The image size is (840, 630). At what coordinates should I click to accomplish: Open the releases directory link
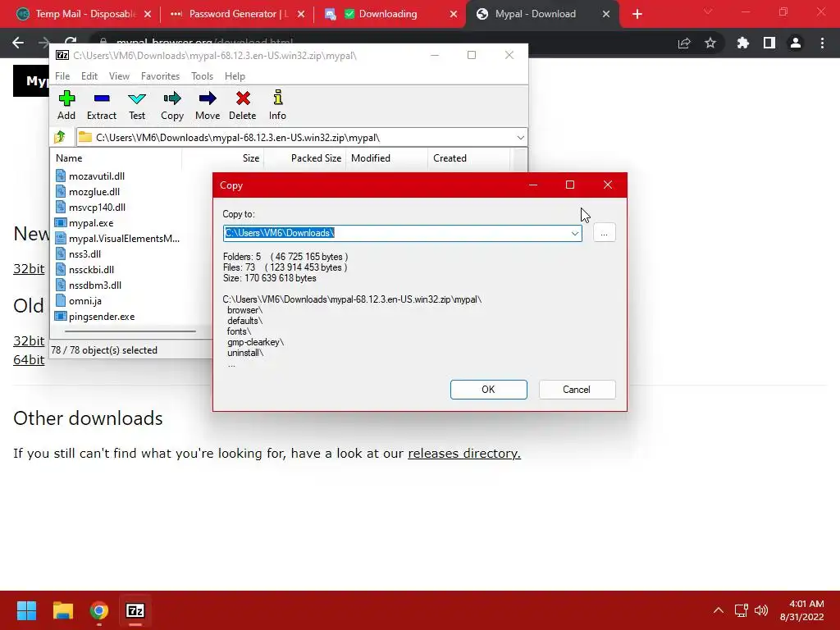[464, 453]
